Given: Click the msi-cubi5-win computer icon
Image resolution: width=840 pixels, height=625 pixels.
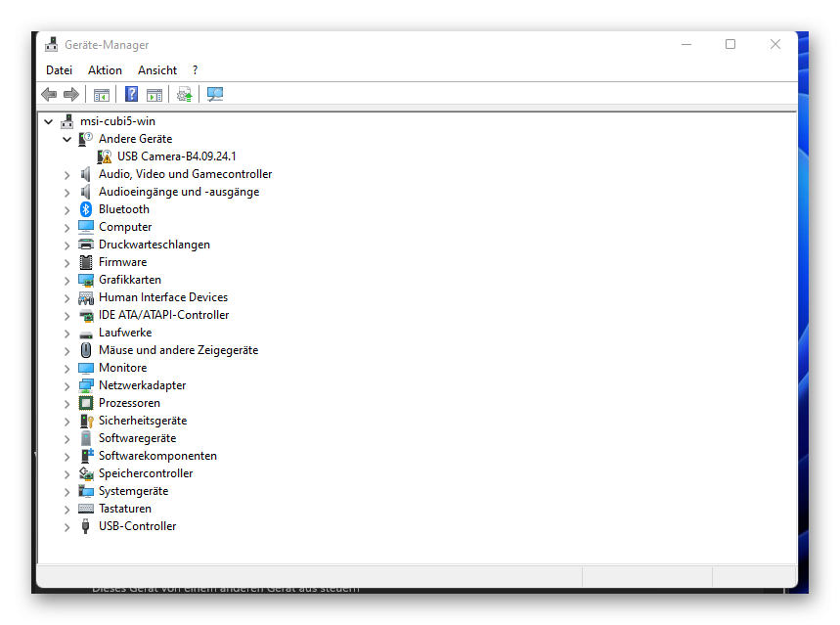Looking at the screenshot, I should (66, 121).
